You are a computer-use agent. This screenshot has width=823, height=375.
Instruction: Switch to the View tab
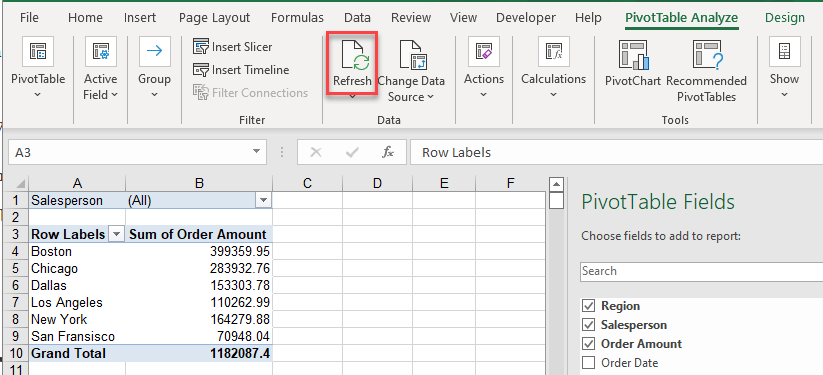point(463,18)
